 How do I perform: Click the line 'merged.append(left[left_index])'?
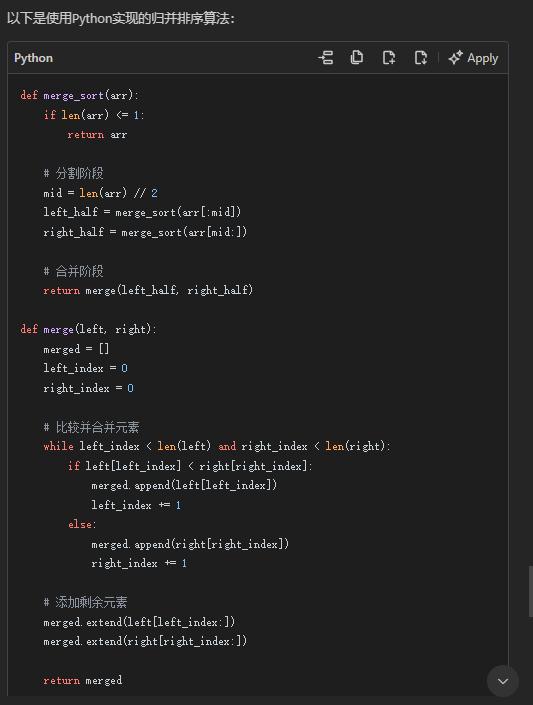point(184,486)
